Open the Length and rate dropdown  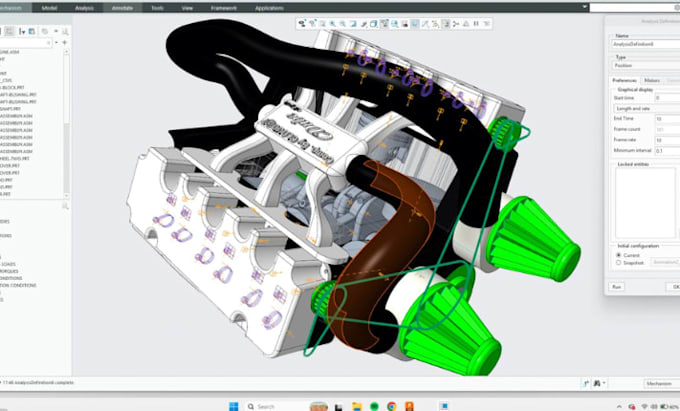point(646,108)
